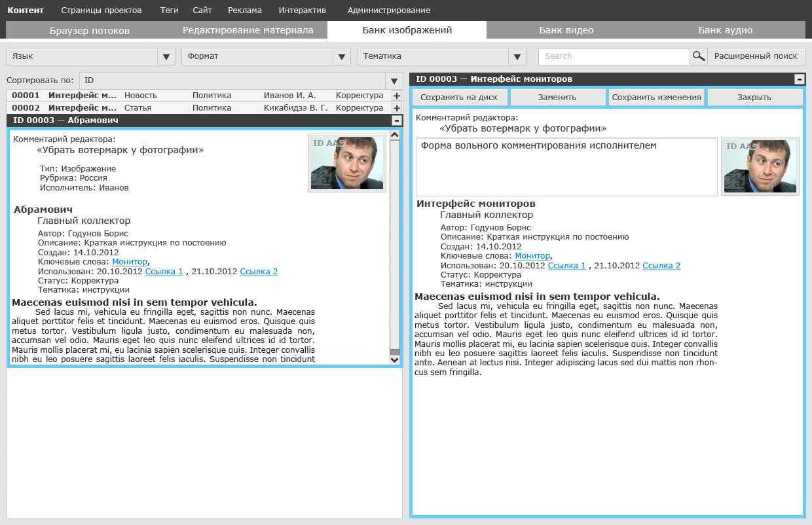
Task: Click Кикабидзе В. Г. in row 00002
Action: (296, 108)
